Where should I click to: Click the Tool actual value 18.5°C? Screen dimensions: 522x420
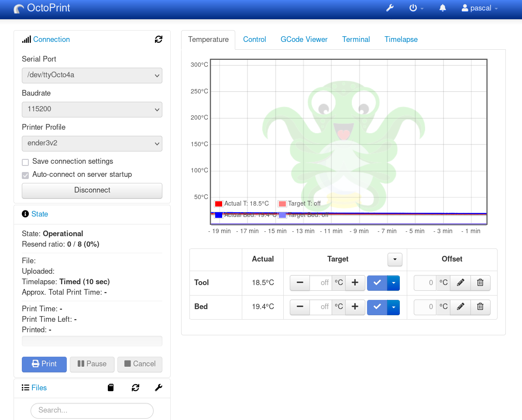pyautogui.click(x=263, y=283)
